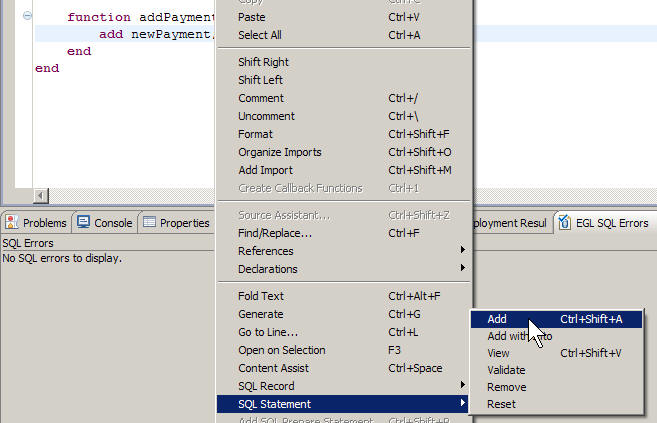Switch to the Console tab
The height and width of the screenshot is (423, 657).
[105, 222]
